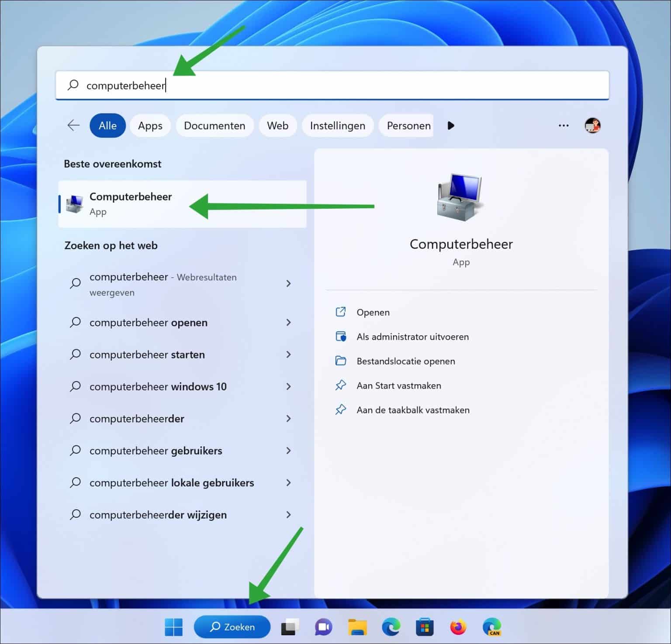Switch to the Apps filter tab
The image size is (671, 644).
150,126
